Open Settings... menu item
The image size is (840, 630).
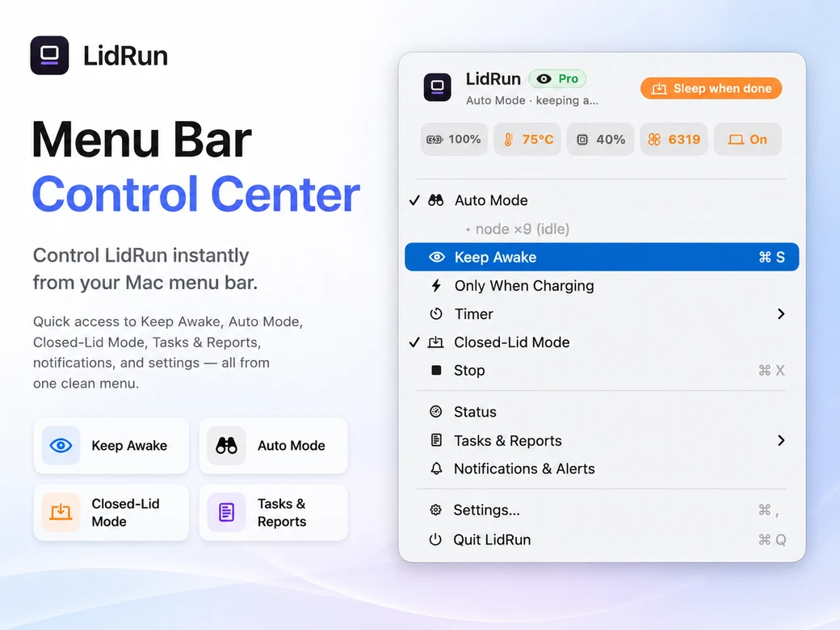[x=602, y=510]
